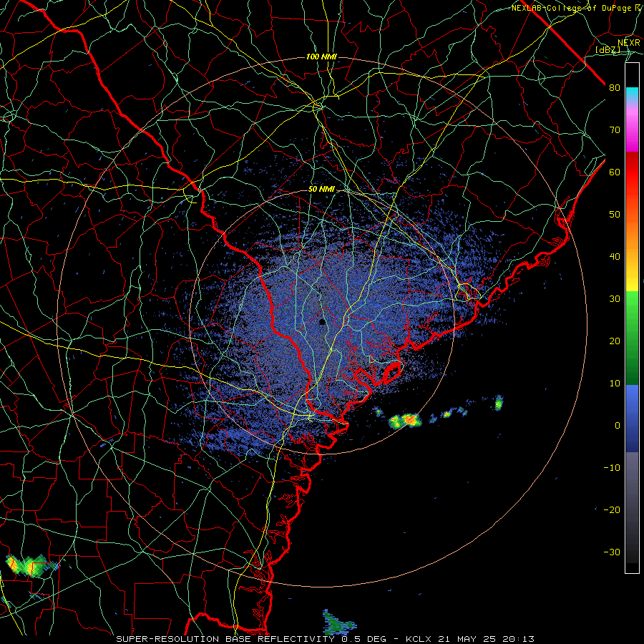Click the 50 value on dBZ scale
644x644 pixels.
pyautogui.click(x=615, y=215)
